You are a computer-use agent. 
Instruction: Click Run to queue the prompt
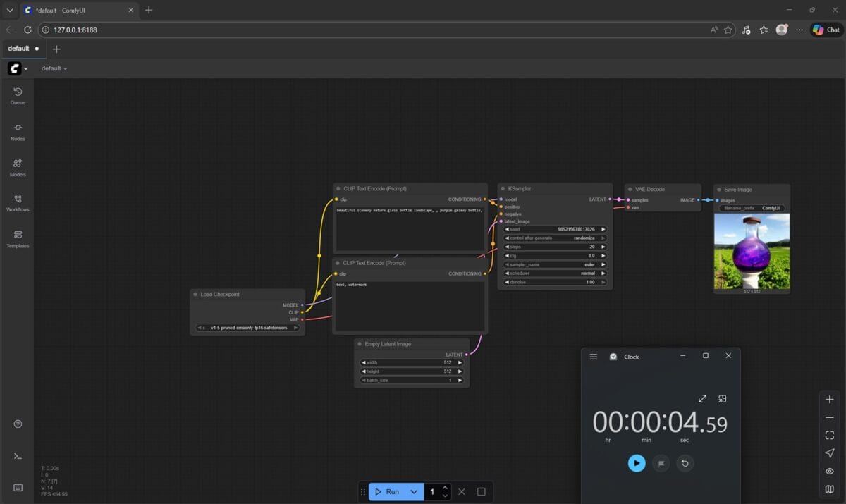(387, 491)
